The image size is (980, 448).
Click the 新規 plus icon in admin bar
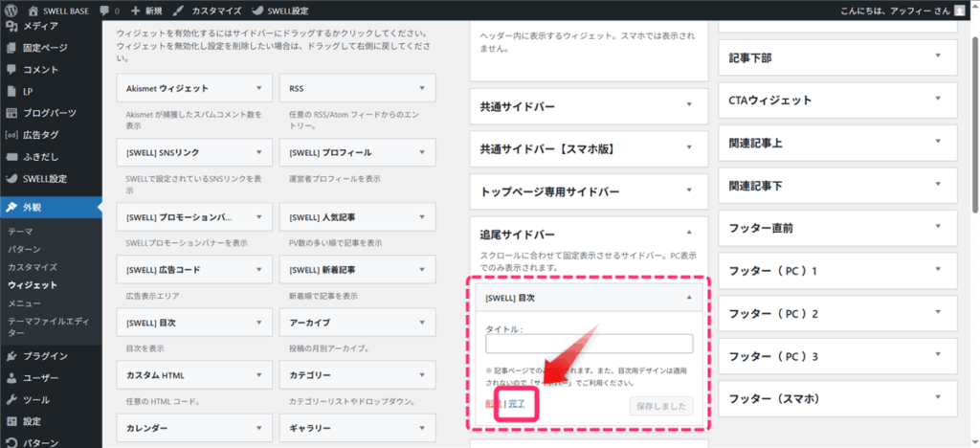click(136, 11)
